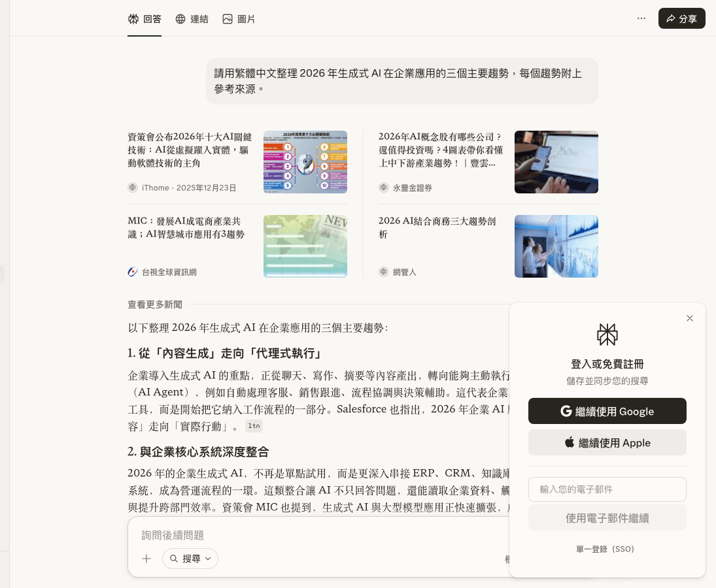This screenshot has height=588, width=716.
Task: Switch to the 回答 tab
Action: click(145, 19)
